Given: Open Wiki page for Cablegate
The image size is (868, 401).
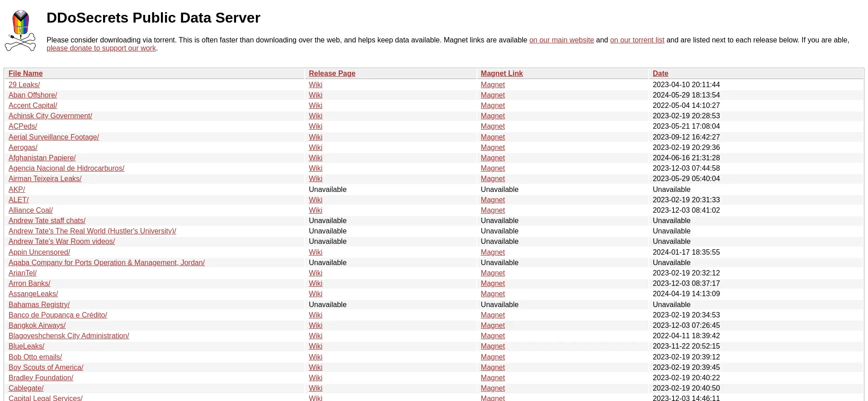Looking at the screenshot, I should (316, 388).
